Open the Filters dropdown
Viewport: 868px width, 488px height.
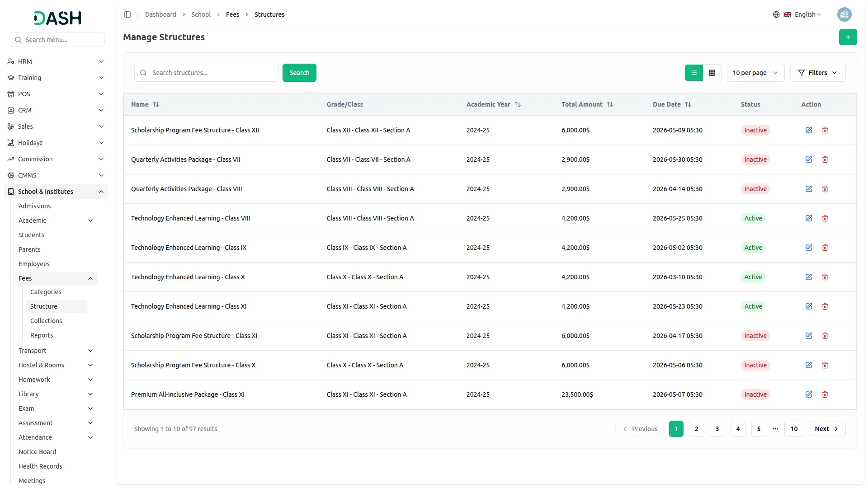tap(818, 73)
